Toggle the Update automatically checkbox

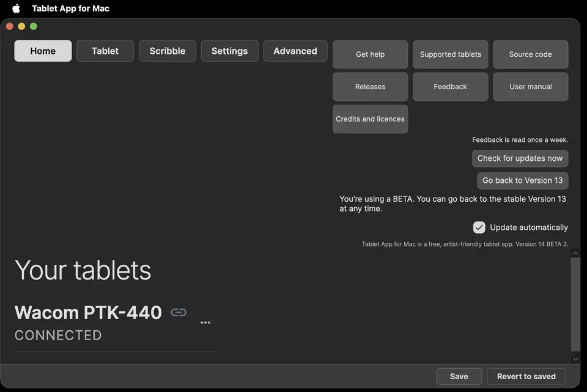coord(479,227)
